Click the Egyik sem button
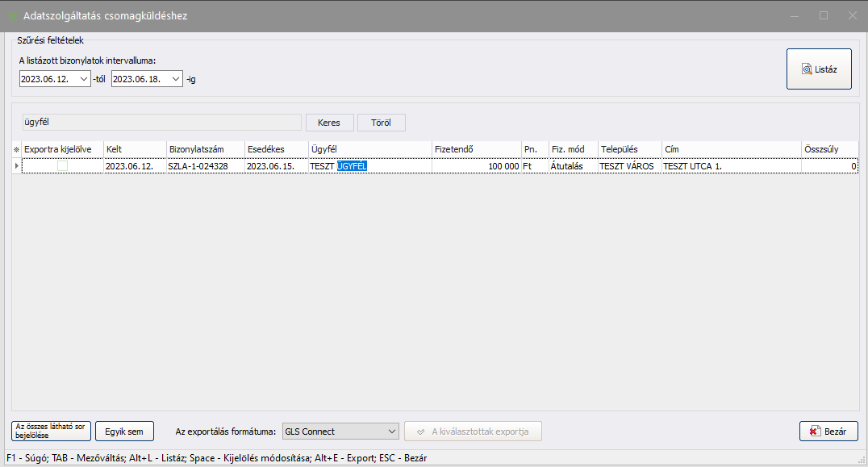Screen dimensions: 868x467 (x=124, y=432)
